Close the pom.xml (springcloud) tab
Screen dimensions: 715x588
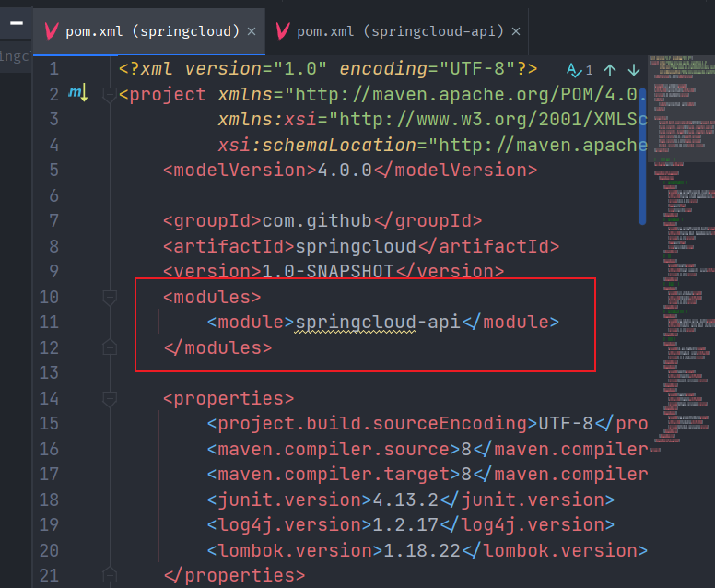coord(251,31)
